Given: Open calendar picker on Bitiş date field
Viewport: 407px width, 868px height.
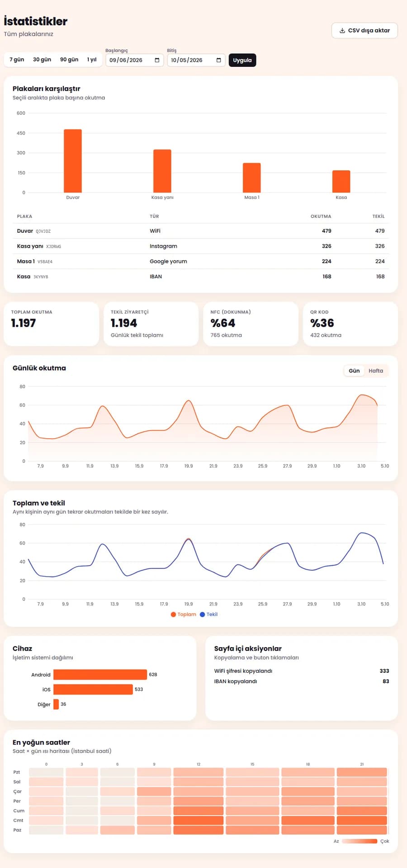Looking at the screenshot, I should click(x=219, y=60).
